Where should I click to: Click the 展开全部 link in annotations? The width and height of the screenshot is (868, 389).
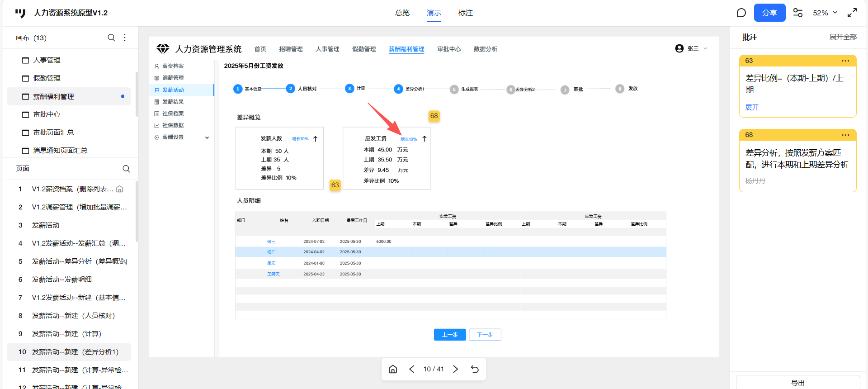tap(843, 37)
